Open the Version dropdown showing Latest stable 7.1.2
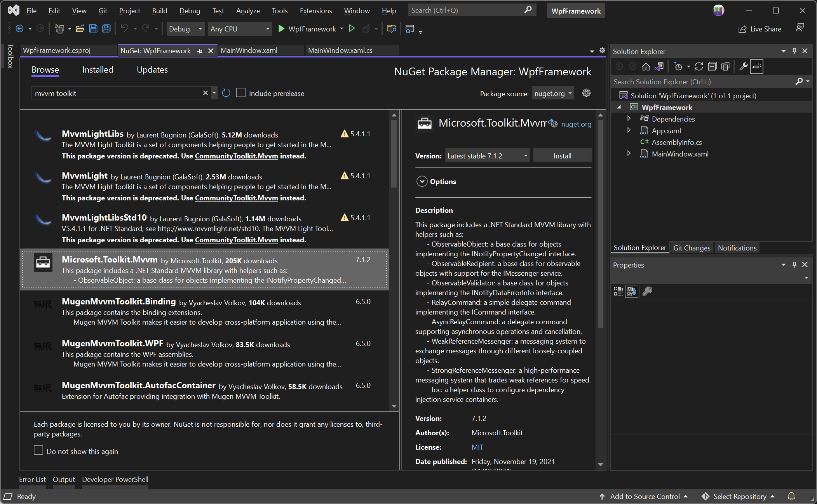This screenshot has height=504, width=817. point(487,156)
